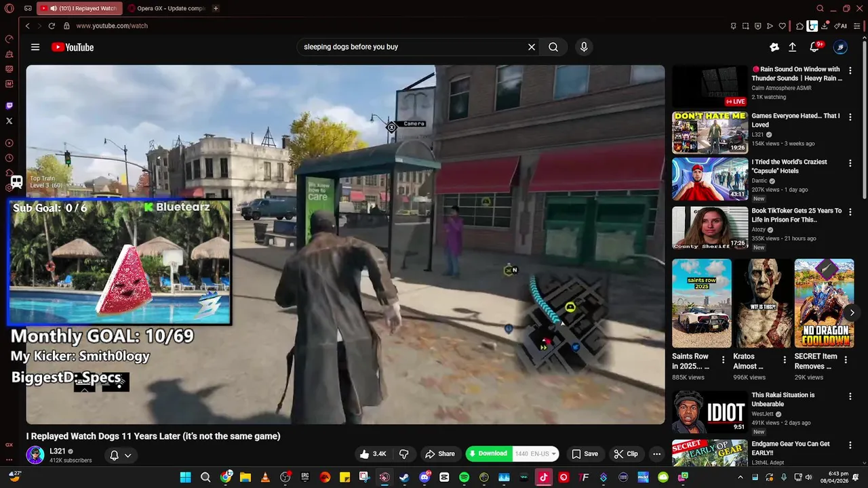Open options for the Rain Sound video

pos(850,70)
